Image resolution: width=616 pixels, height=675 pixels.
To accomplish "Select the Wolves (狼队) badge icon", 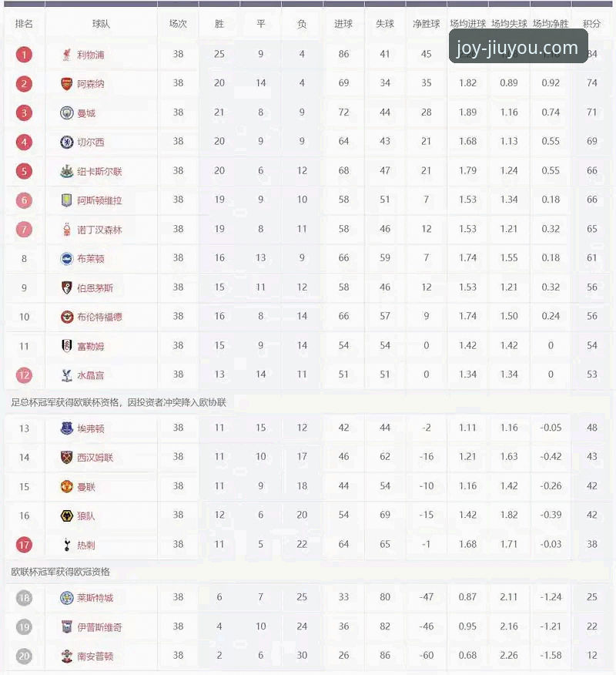I will (x=67, y=515).
